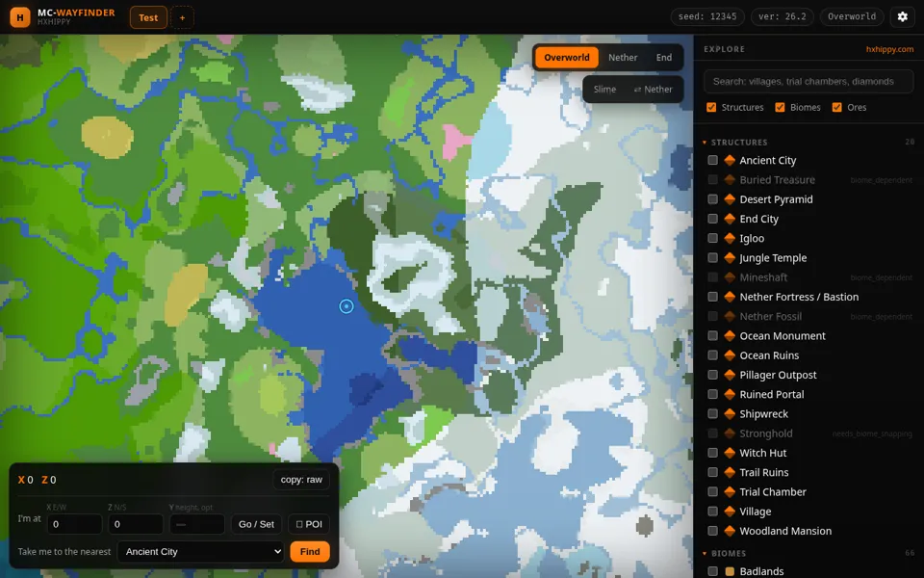Screen dimensions: 924x578
Task: Click the Find button
Action: click(310, 551)
